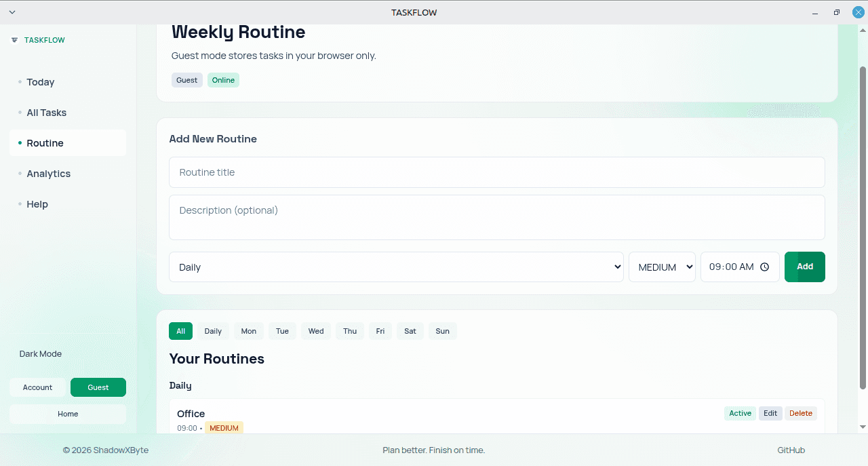Click into the Description (optional) box

pyautogui.click(x=497, y=217)
